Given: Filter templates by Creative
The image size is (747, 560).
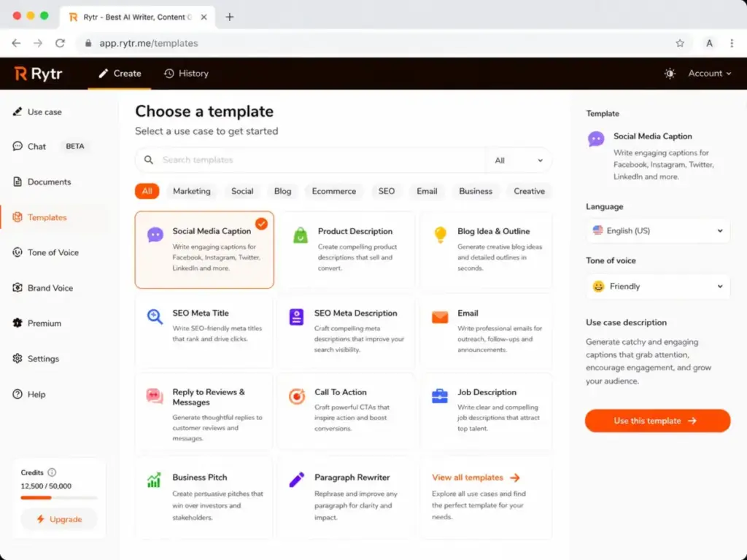Looking at the screenshot, I should (529, 191).
